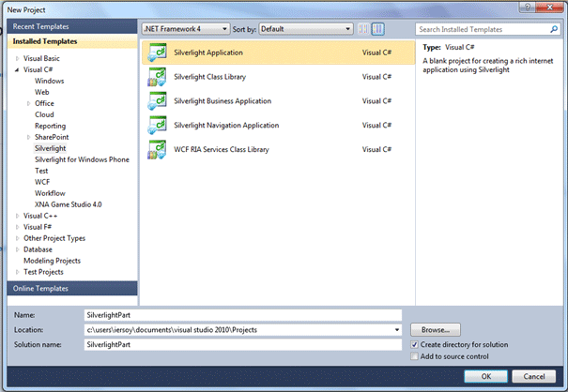This screenshot has height=392, width=568.
Task: Close the New Project dialog
Action: tap(549, 7)
